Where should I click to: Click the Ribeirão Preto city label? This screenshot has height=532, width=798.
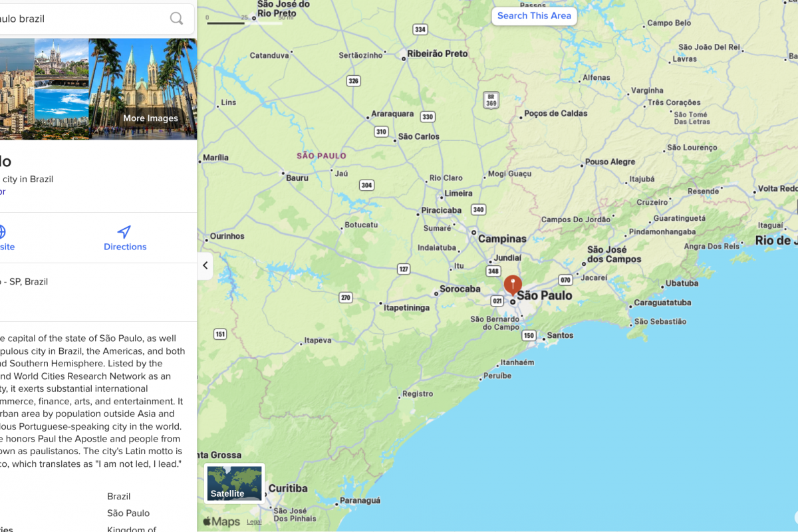pos(437,54)
